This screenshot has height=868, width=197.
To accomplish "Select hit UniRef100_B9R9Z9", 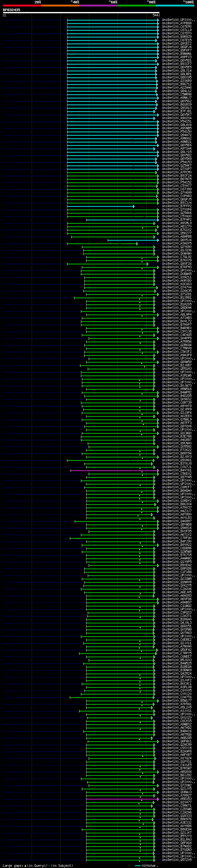I will coord(176,37).
